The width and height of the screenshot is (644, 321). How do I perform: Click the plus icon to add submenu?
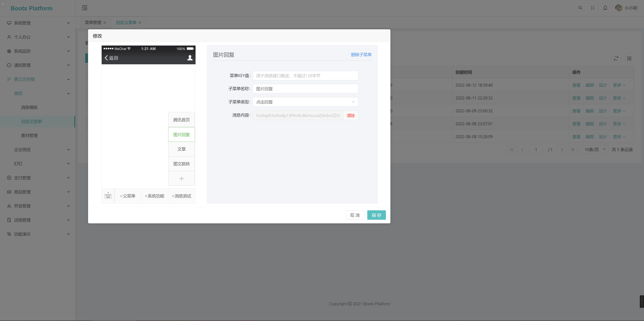(181, 179)
